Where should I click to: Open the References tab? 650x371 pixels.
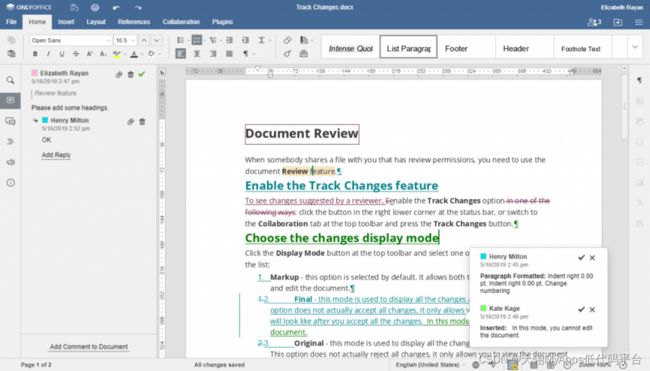point(134,22)
